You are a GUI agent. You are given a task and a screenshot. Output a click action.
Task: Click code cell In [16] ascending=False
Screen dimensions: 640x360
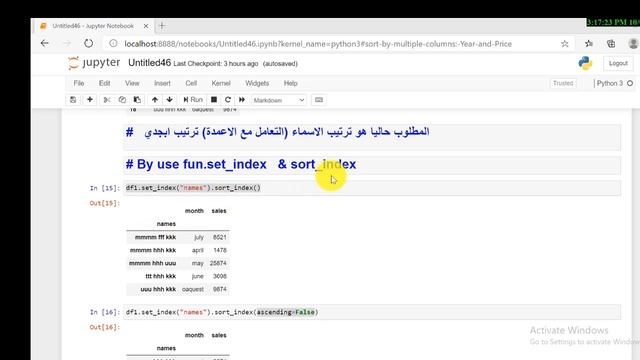click(372, 312)
